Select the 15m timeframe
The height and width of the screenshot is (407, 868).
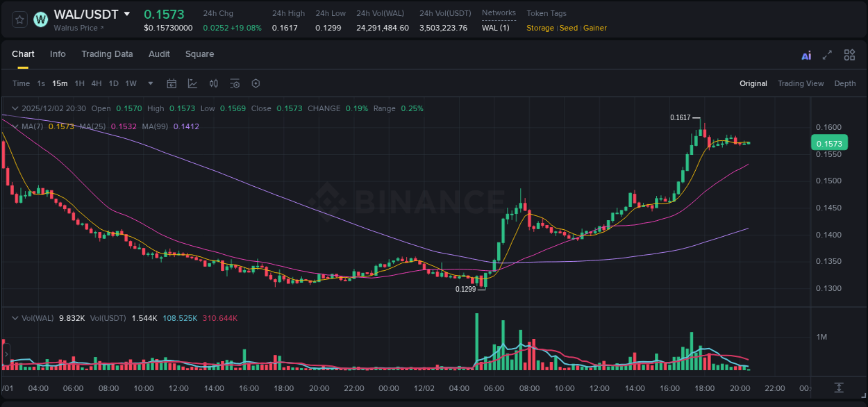pos(60,83)
